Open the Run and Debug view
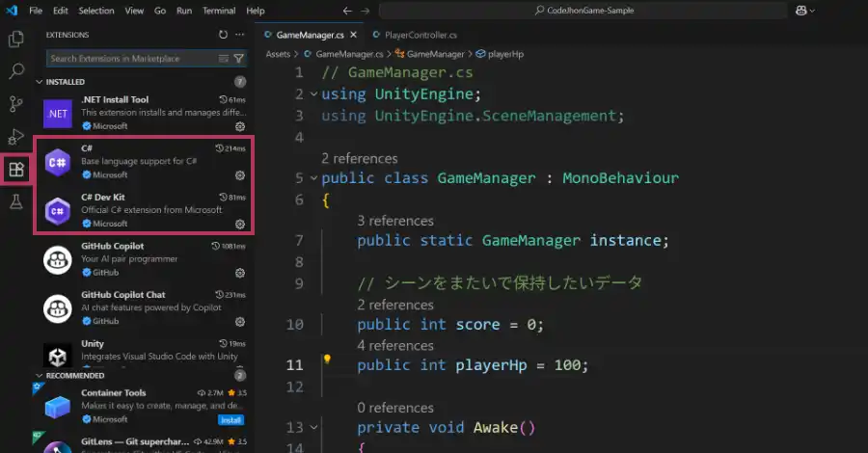 coord(15,137)
